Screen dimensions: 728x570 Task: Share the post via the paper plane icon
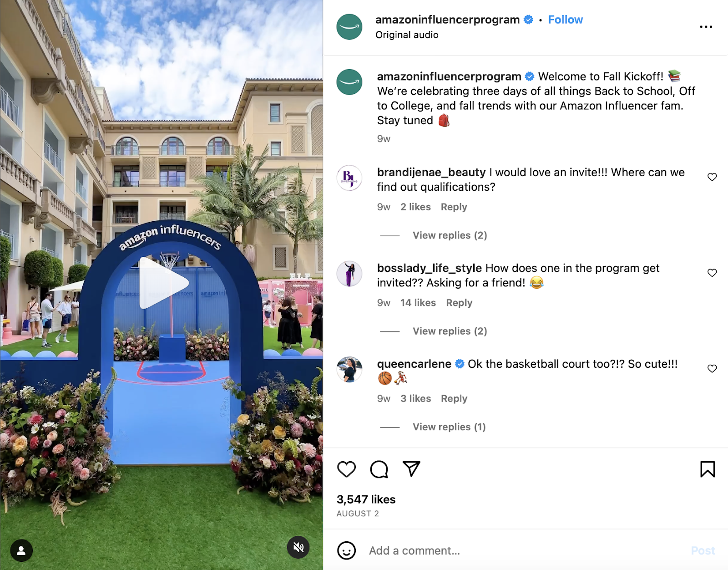pos(411,469)
